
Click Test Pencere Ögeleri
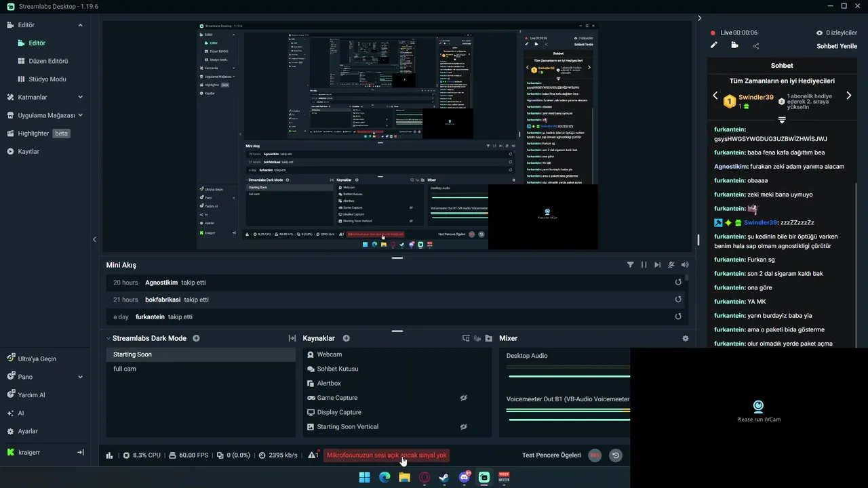[x=551, y=455]
